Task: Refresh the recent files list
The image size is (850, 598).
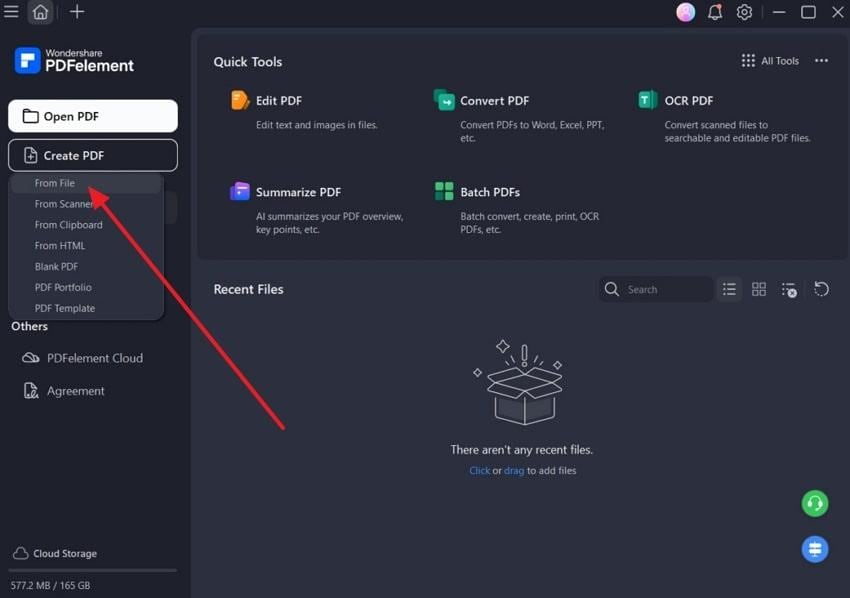Action: (821, 289)
